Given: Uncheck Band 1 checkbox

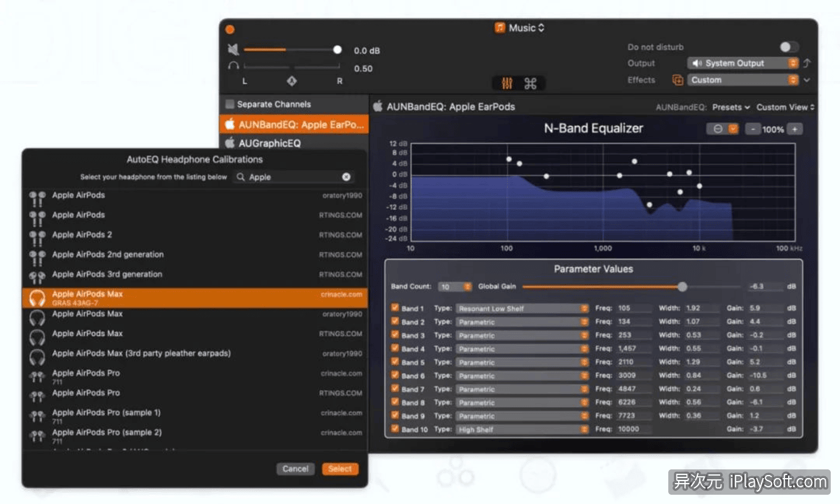Looking at the screenshot, I should pos(395,308).
